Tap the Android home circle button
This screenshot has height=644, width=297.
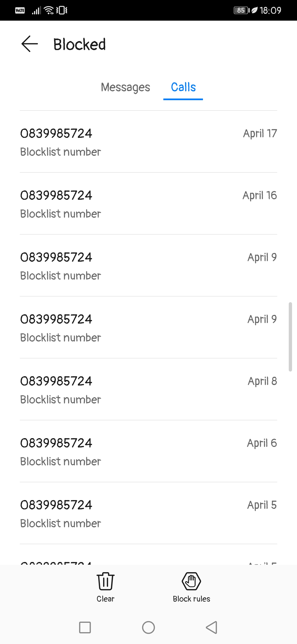click(148, 627)
